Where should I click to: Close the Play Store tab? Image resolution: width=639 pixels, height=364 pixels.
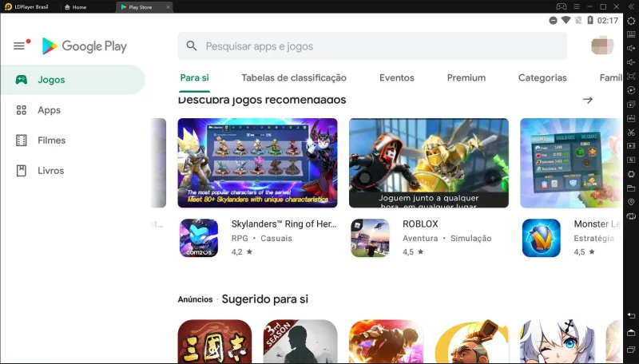click(168, 7)
